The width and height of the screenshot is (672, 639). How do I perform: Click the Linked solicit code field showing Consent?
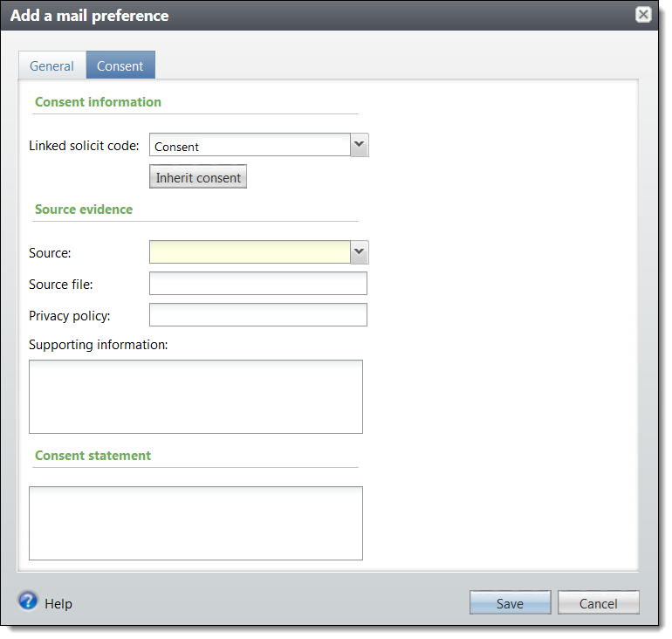pyautogui.click(x=250, y=145)
